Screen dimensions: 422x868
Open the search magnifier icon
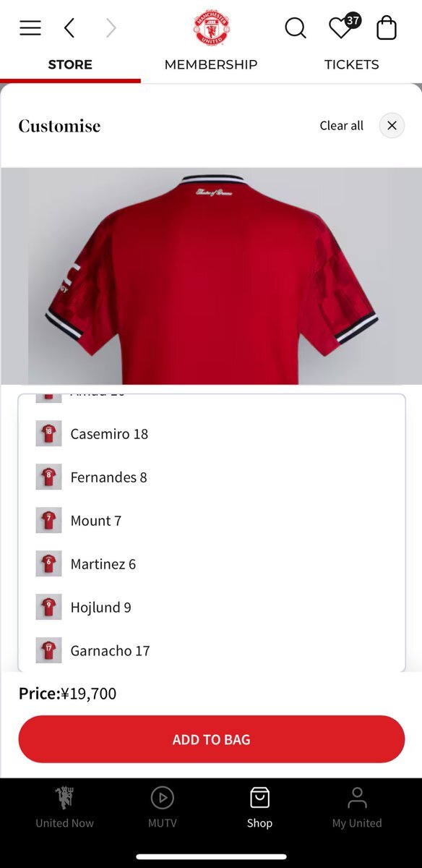[x=296, y=28]
